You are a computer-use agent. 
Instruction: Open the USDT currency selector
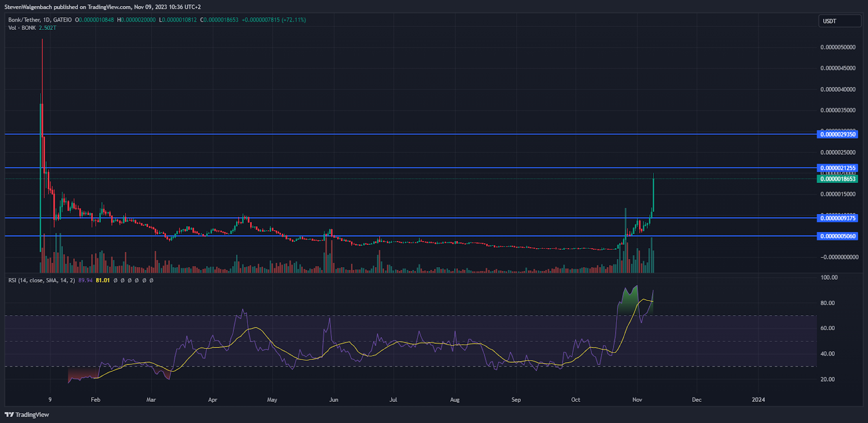pos(839,21)
